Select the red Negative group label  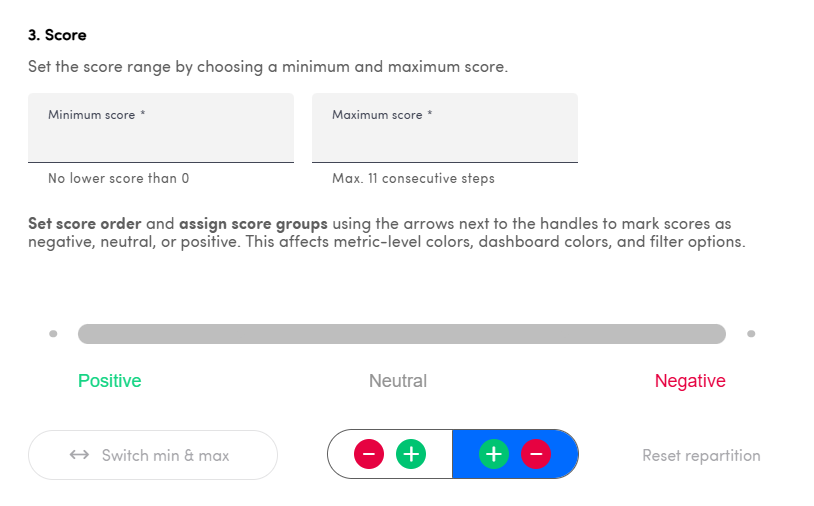click(690, 381)
